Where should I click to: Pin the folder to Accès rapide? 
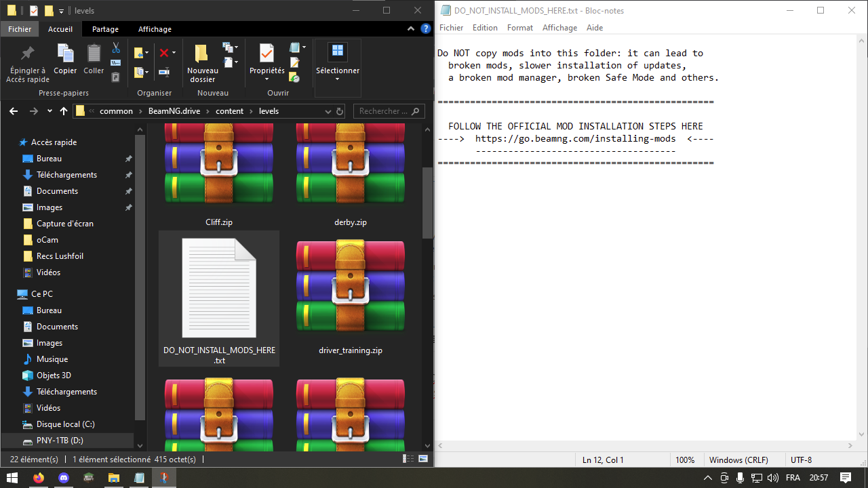pos(27,64)
